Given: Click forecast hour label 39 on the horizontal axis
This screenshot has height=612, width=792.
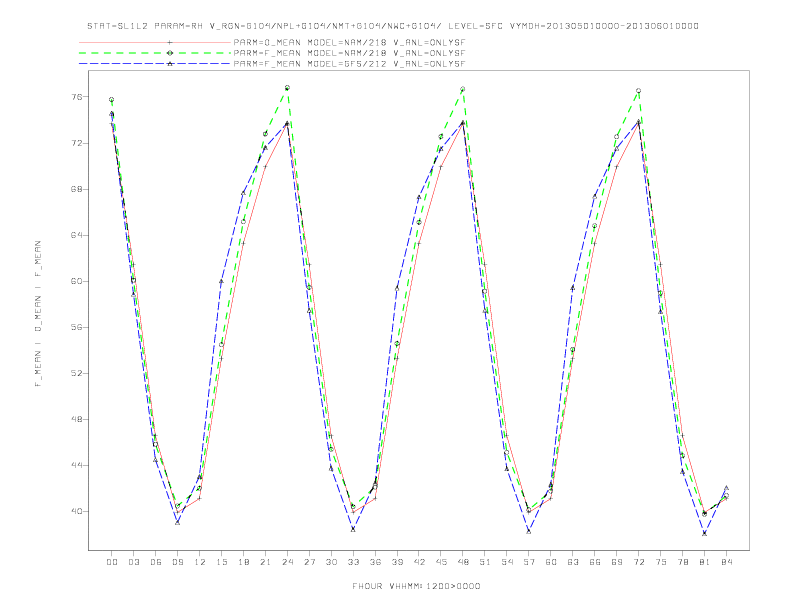Looking at the screenshot, I should click(397, 562).
